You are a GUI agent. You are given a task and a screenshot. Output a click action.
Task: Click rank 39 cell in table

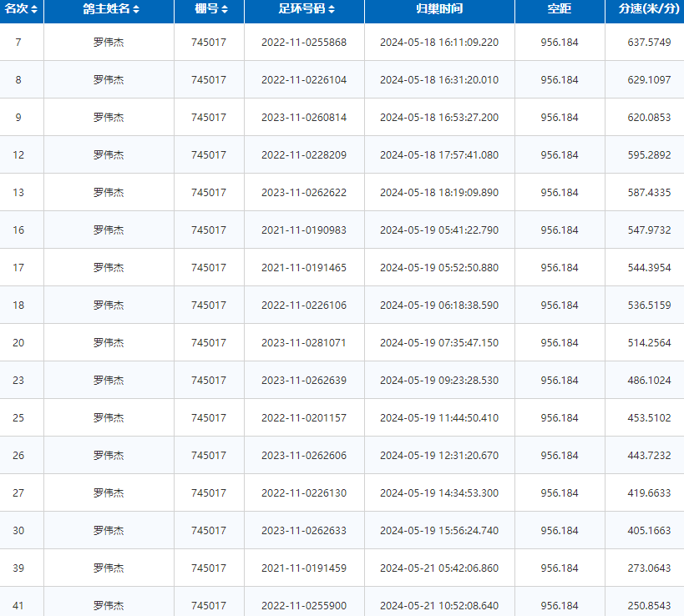[x=18, y=568]
